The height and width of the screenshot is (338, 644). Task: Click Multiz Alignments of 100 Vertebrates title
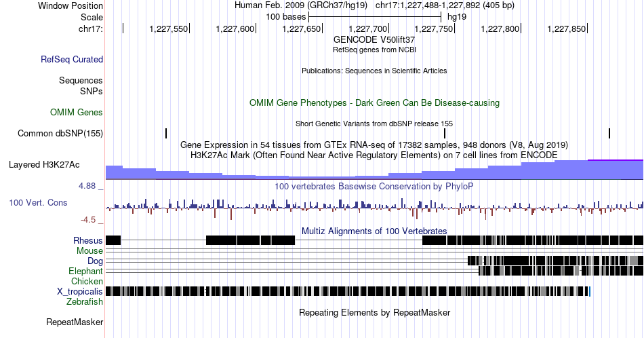pyautogui.click(x=374, y=231)
